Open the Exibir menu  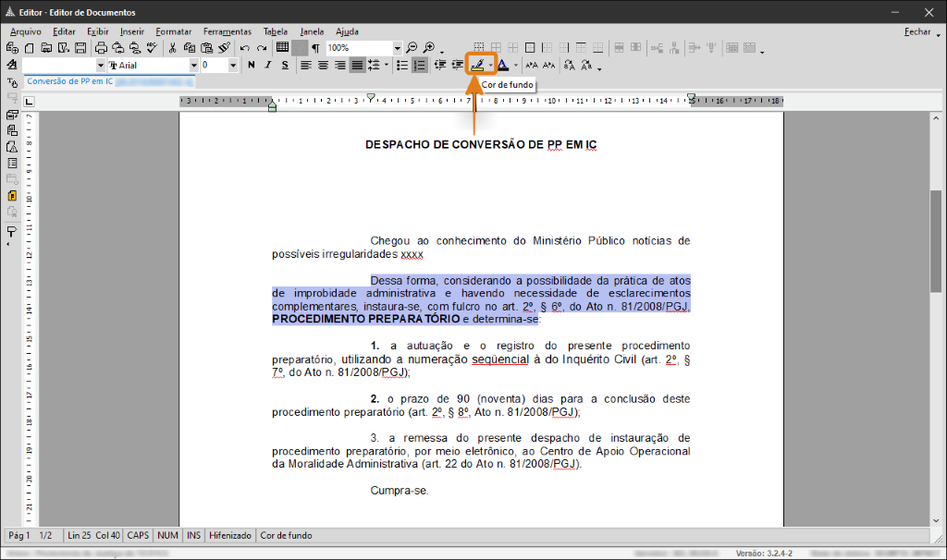98,31
